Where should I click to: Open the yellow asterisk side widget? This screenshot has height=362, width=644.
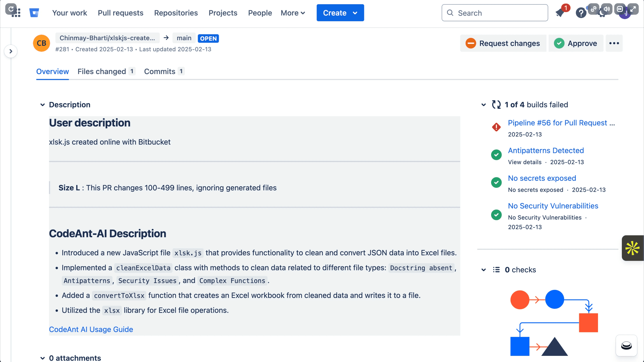pyautogui.click(x=632, y=248)
